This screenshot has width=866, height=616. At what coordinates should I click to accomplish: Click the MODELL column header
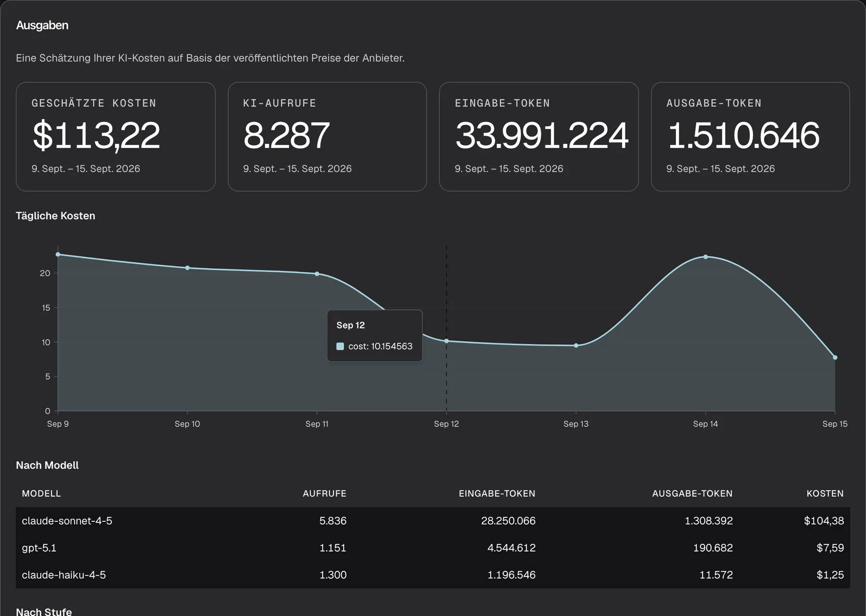[x=41, y=493]
